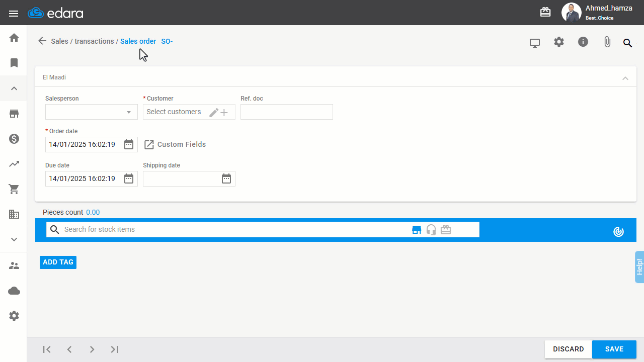Screen dimensions: 644x362
Task: Open the monitor display icon
Action: click(535, 43)
